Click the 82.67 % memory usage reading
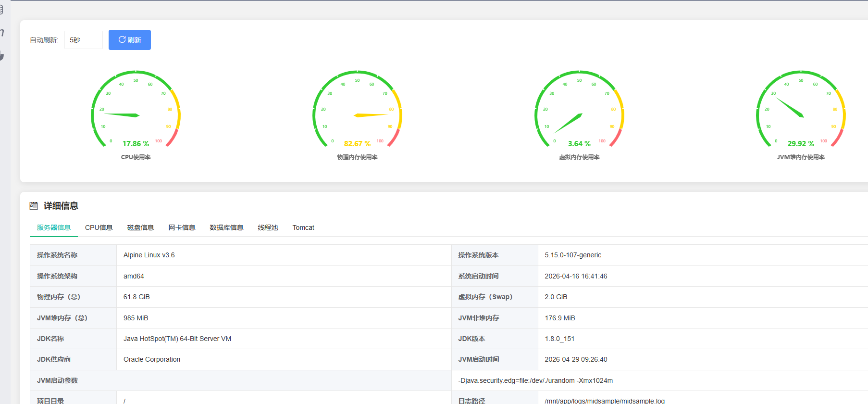This screenshot has width=868, height=404. pos(357,144)
